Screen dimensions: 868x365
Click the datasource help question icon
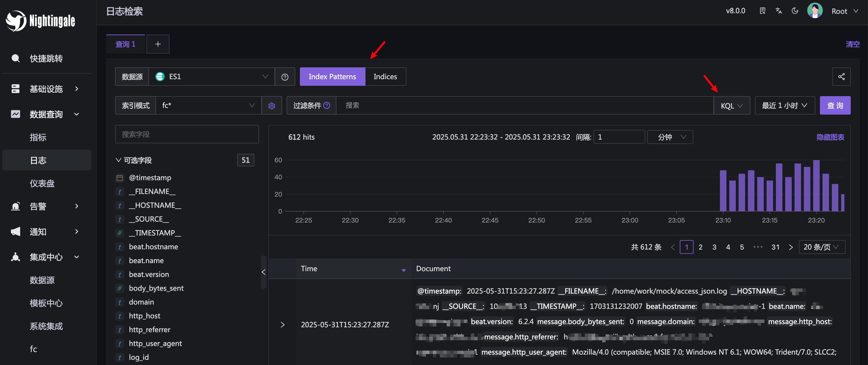point(285,77)
